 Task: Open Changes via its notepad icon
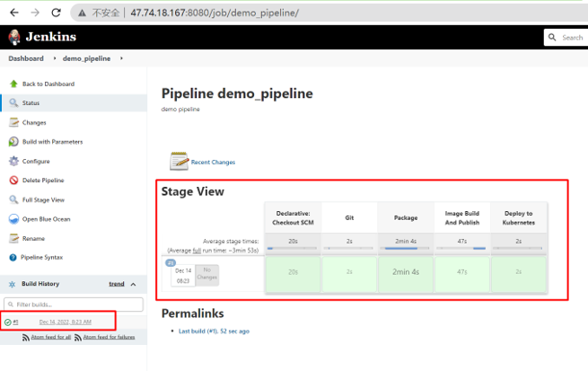pyautogui.click(x=13, y=122)
